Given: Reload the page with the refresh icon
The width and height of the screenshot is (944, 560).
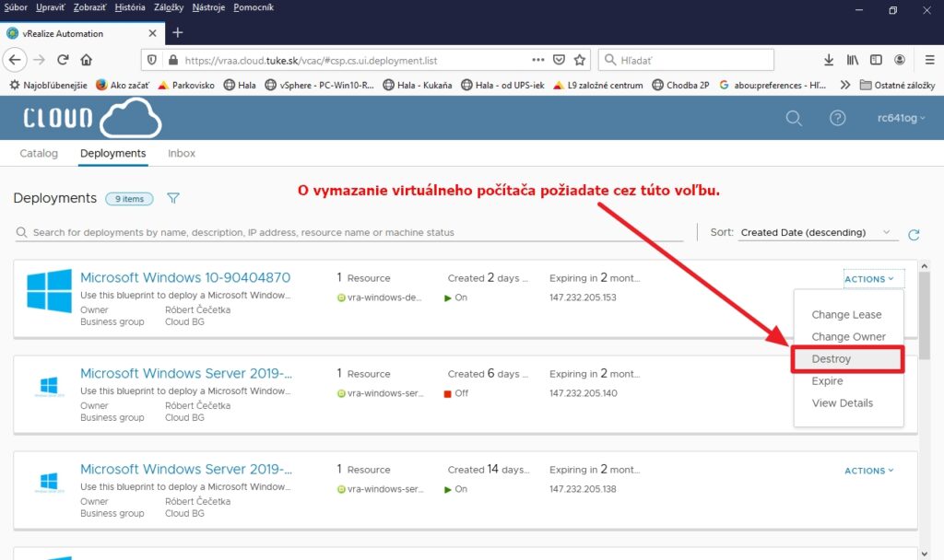Looking at the screenshot, I should click(x=63, y=60).
